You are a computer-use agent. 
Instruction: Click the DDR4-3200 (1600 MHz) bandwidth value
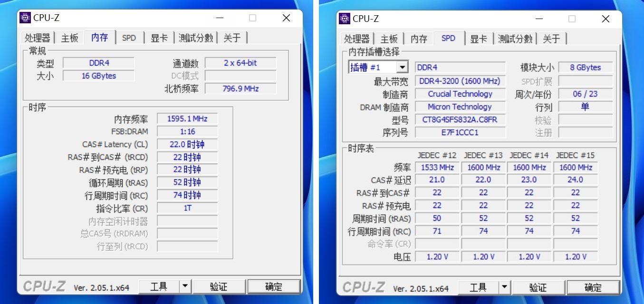pyautogui.click(x=460, y=81)
